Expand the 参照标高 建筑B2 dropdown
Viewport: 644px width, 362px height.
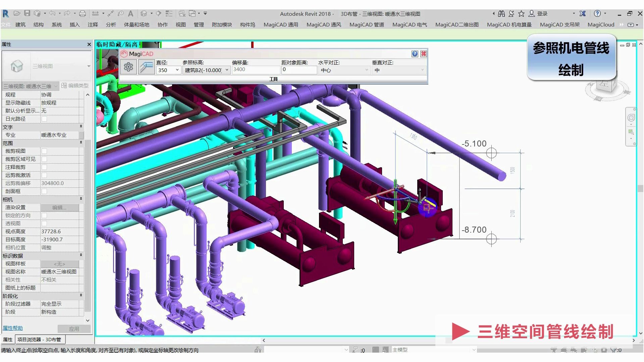coord(227,70)
